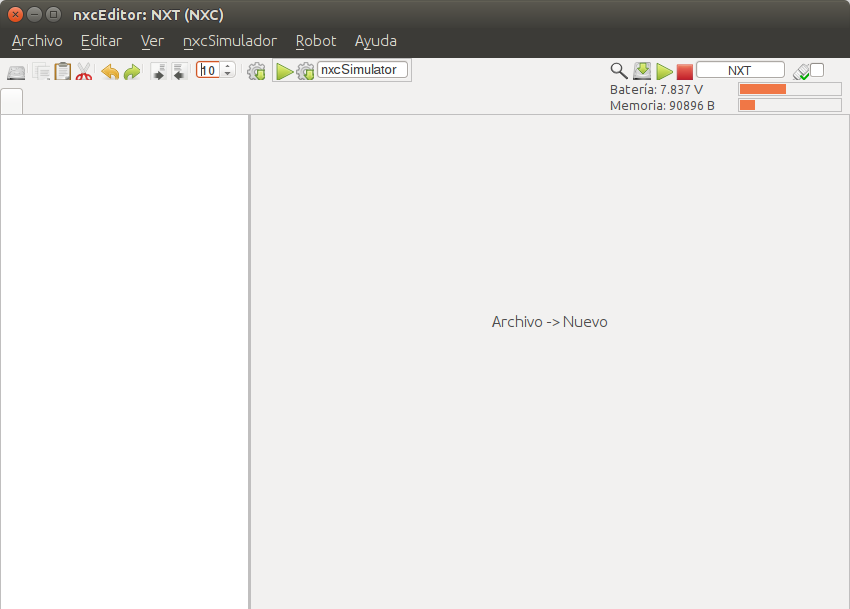
Task: Click the paste clipboard icon
Action: click(63, 71)
